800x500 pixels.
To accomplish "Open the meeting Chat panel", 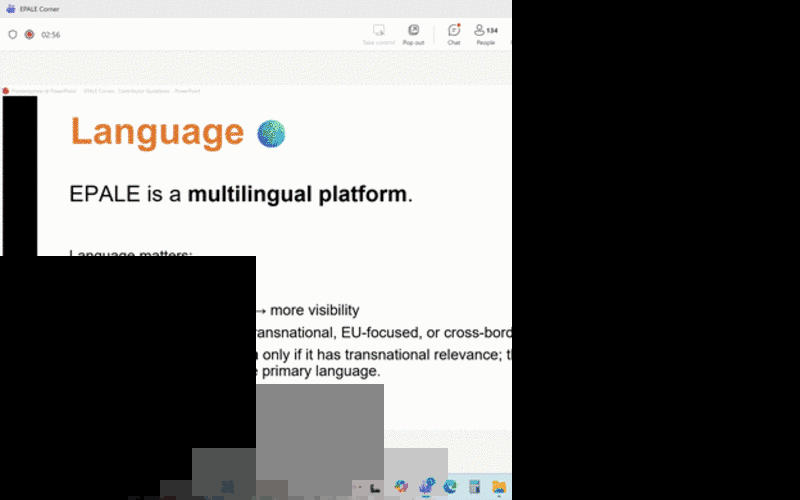I will (x=454, y=35).
